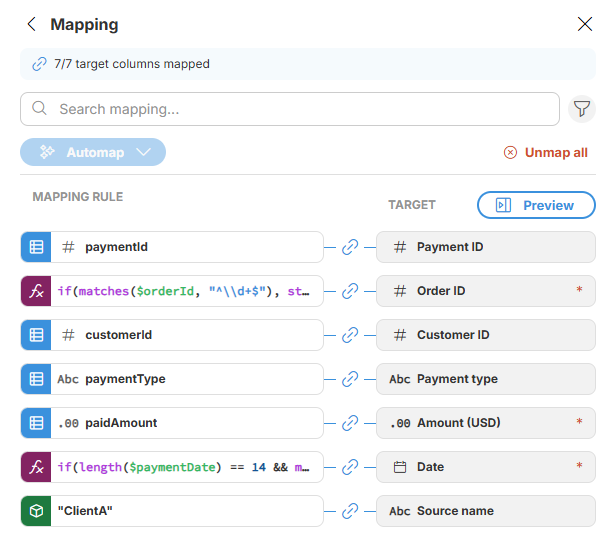612x537 pixels.
Task: Click the link icon for Payment ID row
Action: (350, 247)
